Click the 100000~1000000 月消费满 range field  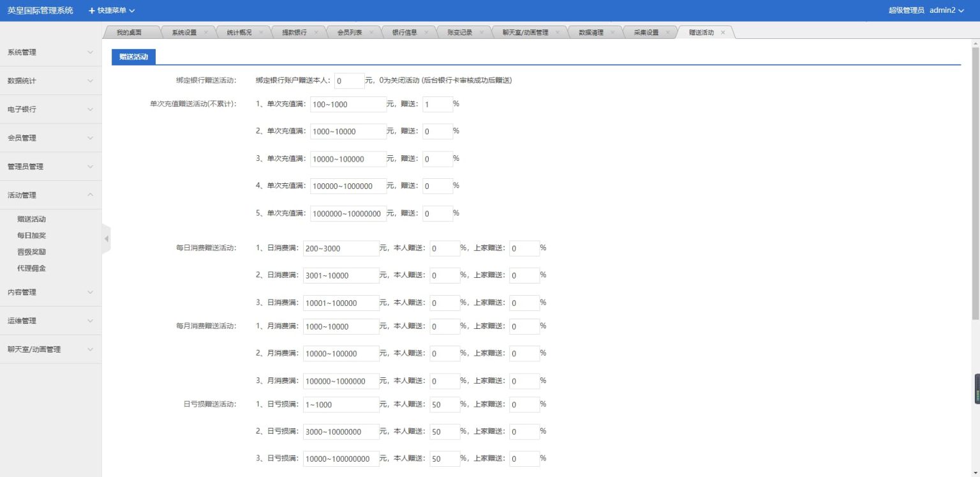point(341,382)
